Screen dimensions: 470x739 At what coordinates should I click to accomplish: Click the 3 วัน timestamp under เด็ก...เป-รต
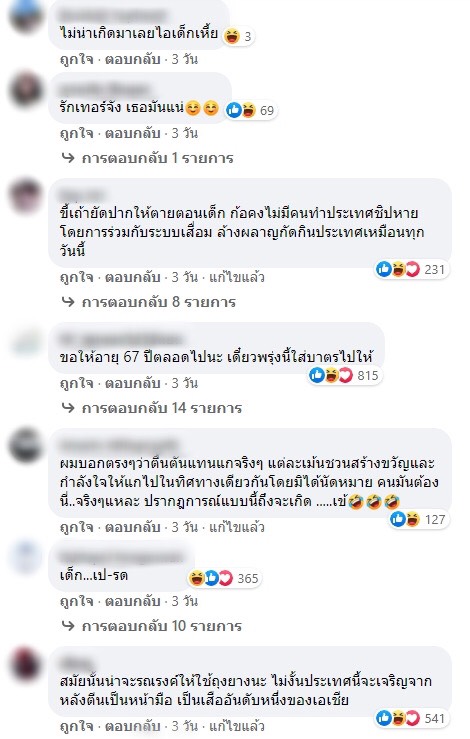pos(184,601)
